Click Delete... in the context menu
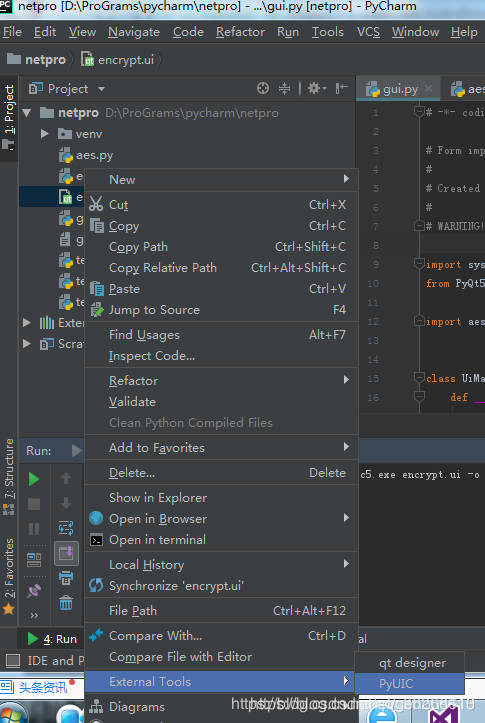 [x=221, y=473]
